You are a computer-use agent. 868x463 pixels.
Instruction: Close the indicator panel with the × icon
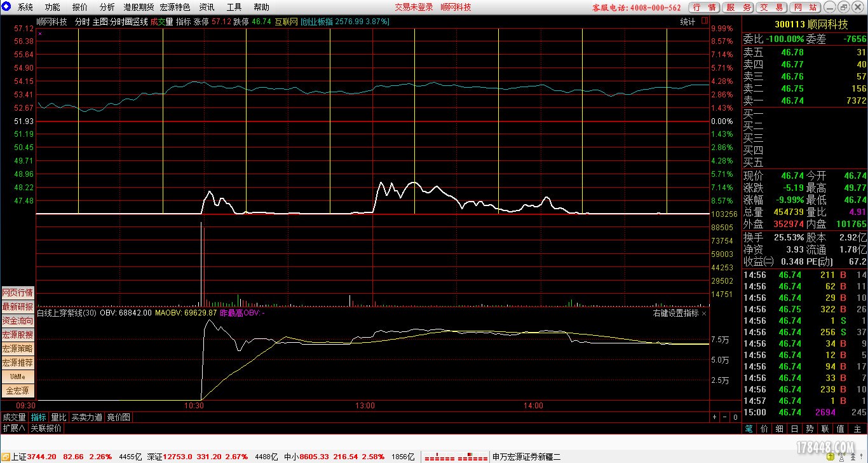point(704,314)
